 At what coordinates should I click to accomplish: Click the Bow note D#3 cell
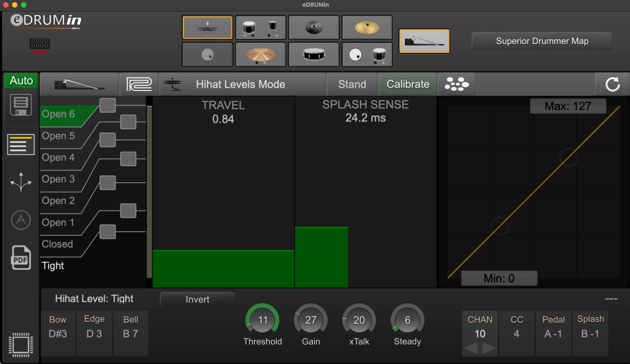[x=58, y=333]
